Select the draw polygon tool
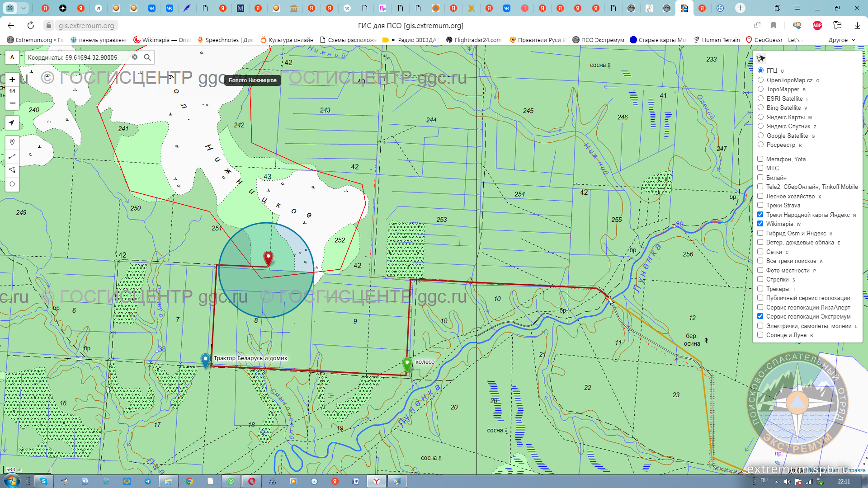 (x=12, y=170)
